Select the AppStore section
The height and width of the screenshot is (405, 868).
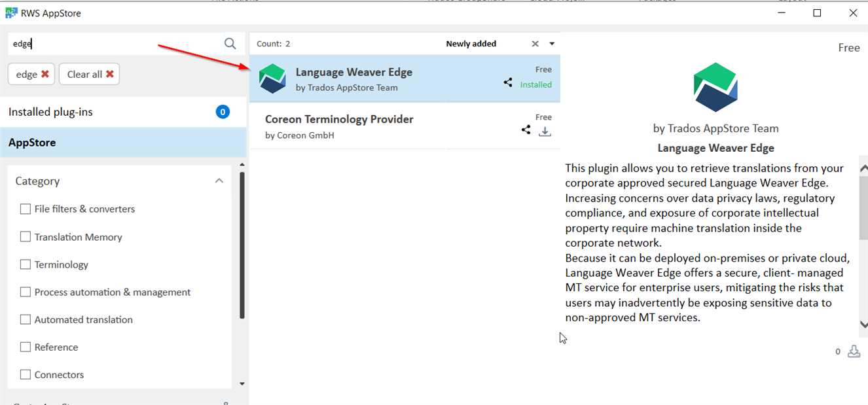tap(123, 143)
